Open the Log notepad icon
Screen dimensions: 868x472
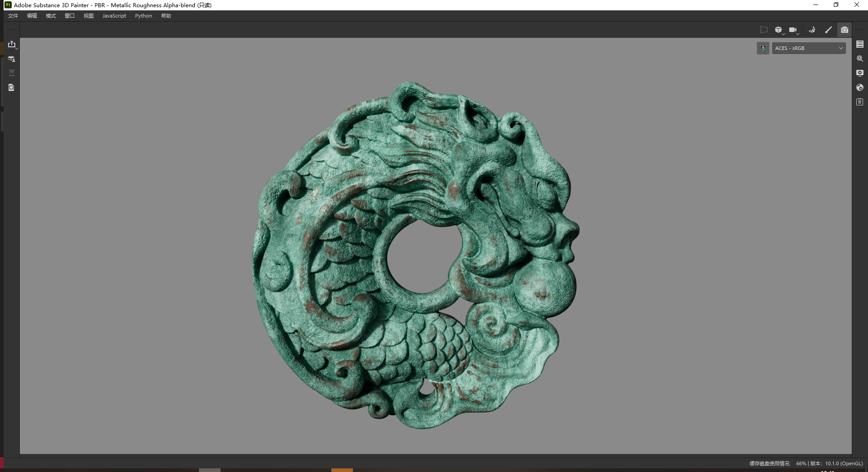point(859,102)
